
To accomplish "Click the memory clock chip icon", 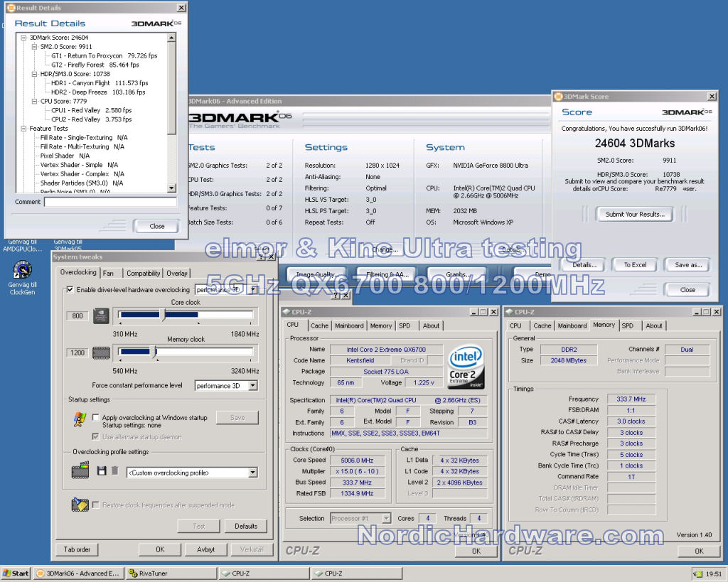I will (x=101, y=352).
